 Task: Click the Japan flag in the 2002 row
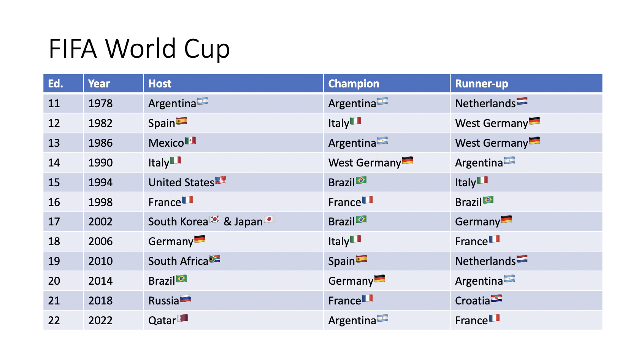(x=269, y=219)
